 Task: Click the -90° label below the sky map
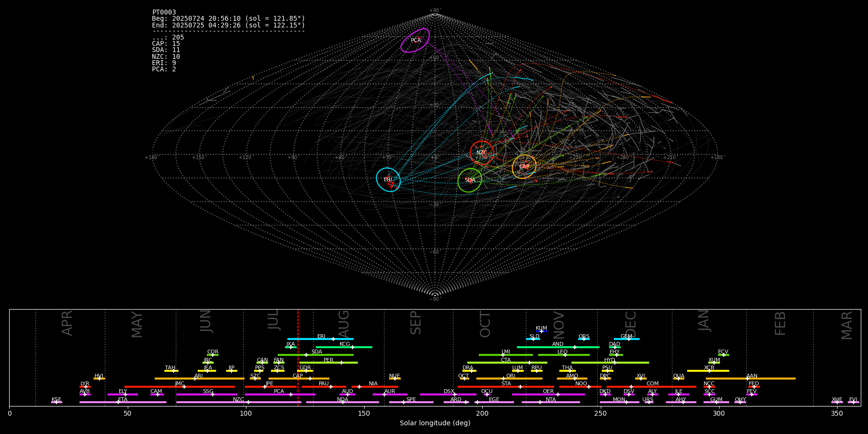click(x=435, y=299)
